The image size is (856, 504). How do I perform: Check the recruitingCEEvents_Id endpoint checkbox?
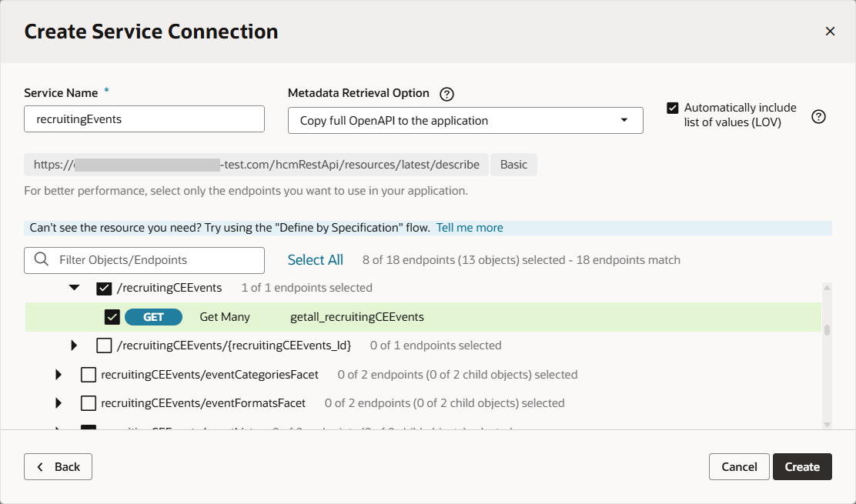pyautogui.click(x=104, y=345)
